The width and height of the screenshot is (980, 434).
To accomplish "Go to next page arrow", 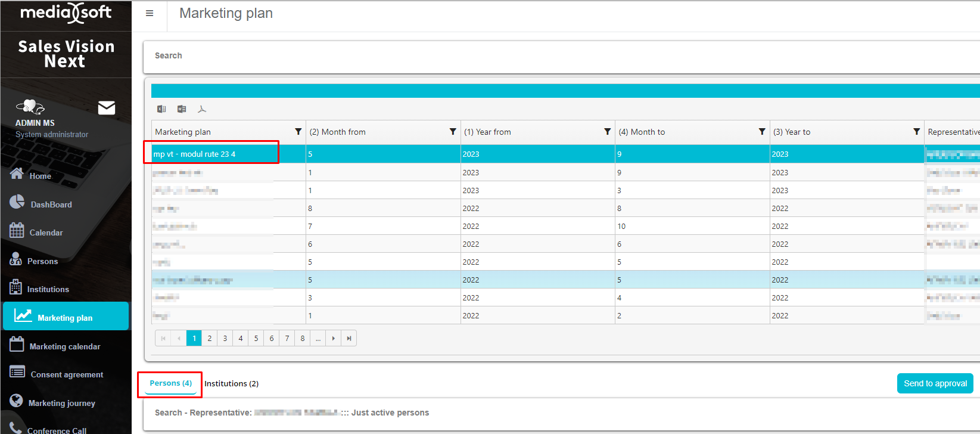I will tap(334, 339).
